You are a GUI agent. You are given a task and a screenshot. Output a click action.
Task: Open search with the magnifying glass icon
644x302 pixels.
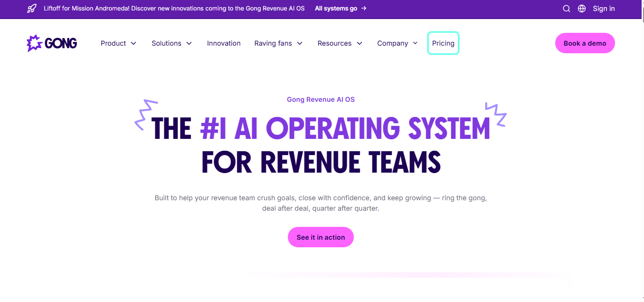point(566,9)
